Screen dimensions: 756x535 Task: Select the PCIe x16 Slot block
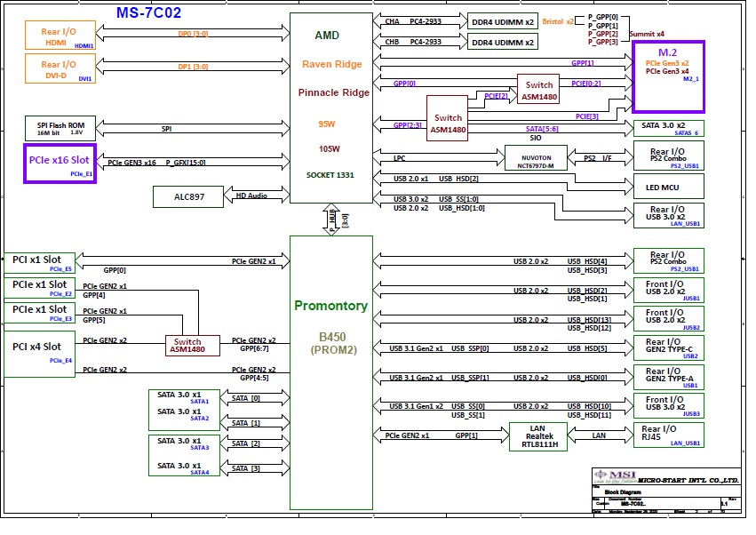point(60,164)
